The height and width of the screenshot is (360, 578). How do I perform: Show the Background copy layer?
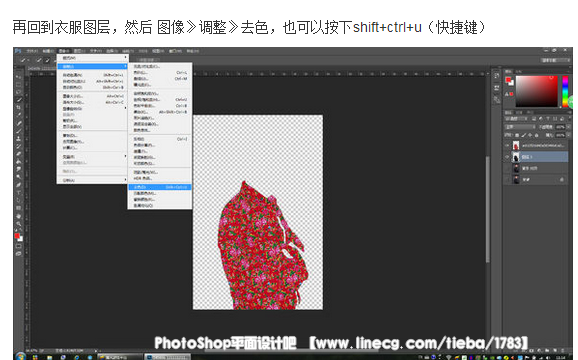[x=507, y=168]
